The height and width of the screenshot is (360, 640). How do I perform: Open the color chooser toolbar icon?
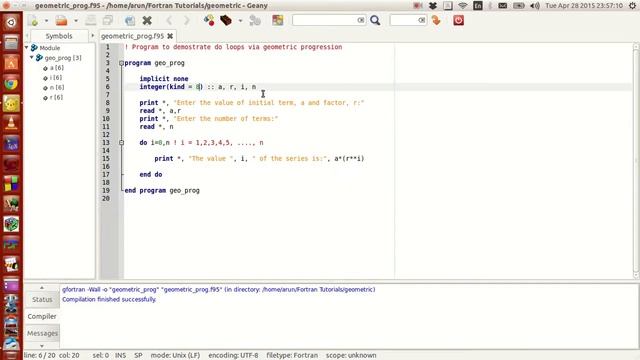click(278, 20)
